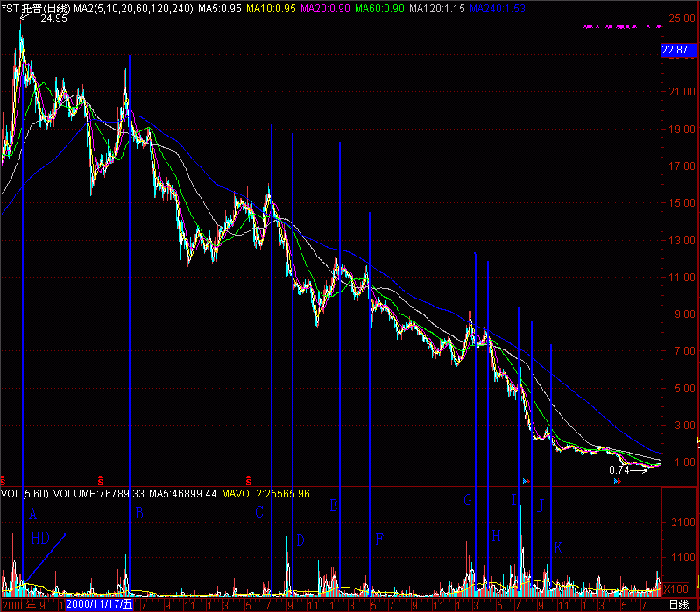The width and height of the screenshot is (700, 613).
Task: Select the blue 22.87 price cursor label
Action: [x=675, y=52]
